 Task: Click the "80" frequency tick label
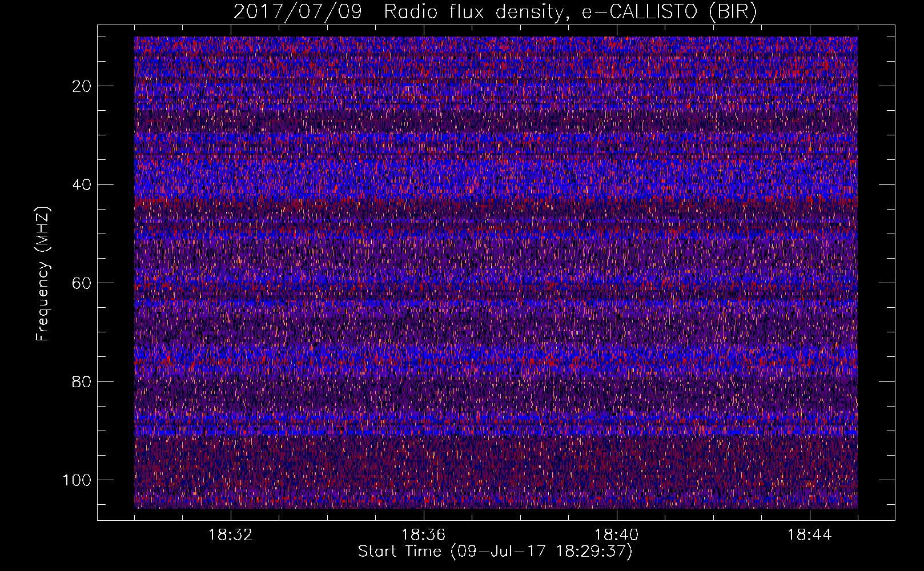coord(82,381)
